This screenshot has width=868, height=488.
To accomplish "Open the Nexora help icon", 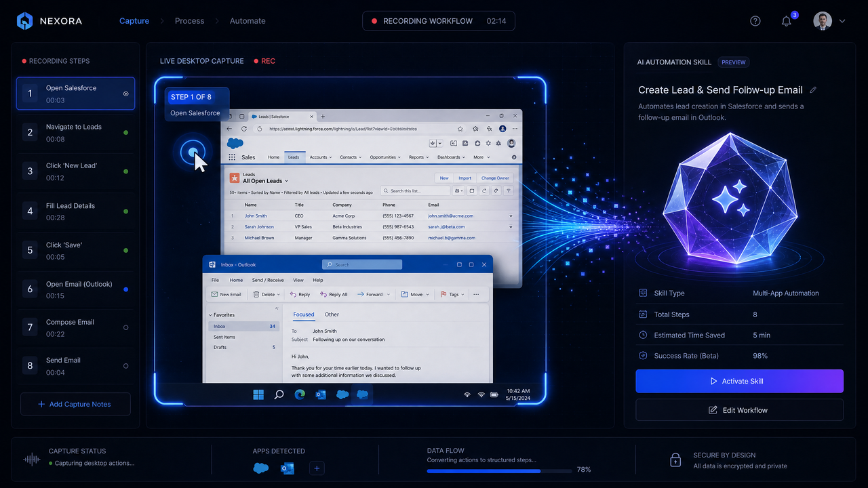I will point(755,21).
